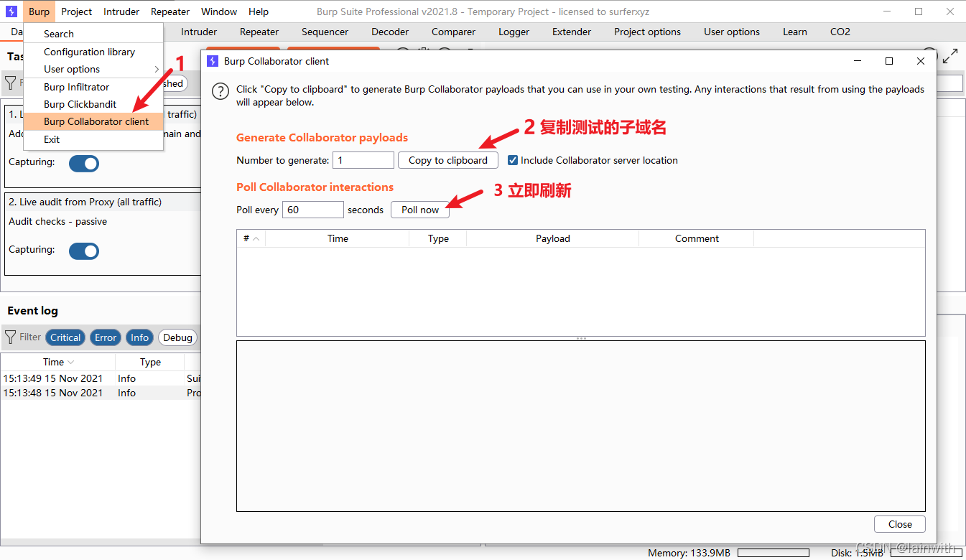Click the Event log Type column header

150,363
